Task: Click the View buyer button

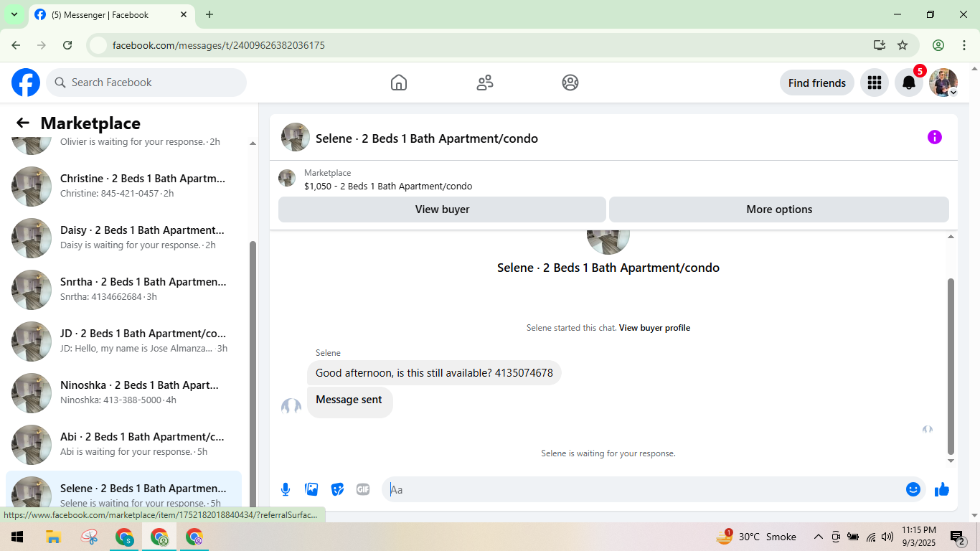Action: [442, 209]
